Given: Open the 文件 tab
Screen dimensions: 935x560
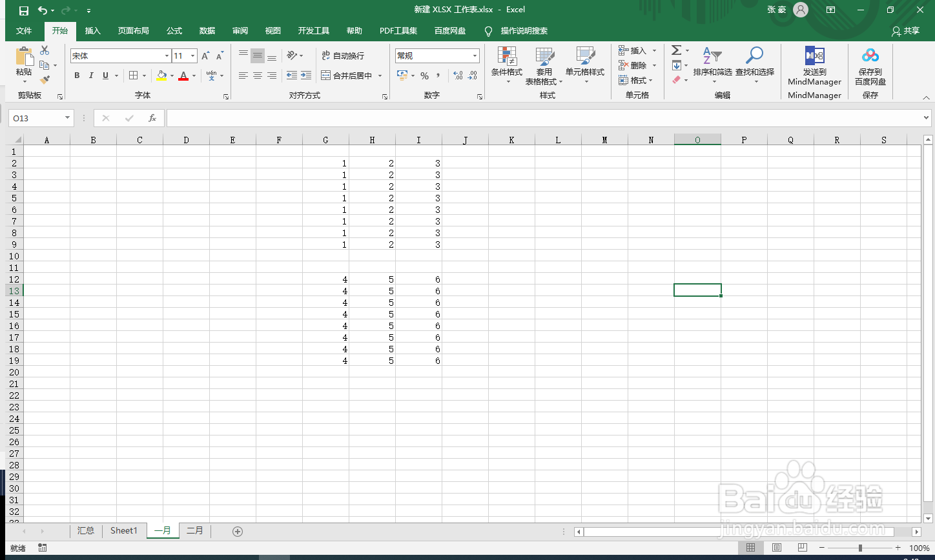Looking at the screenshot, I should tap(24, 30).
